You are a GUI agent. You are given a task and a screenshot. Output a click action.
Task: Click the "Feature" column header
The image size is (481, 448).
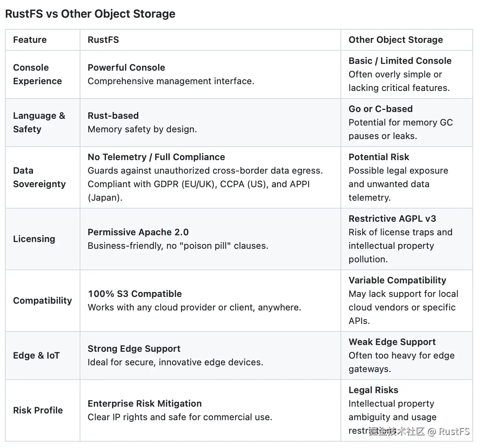[x=30, y=40]
